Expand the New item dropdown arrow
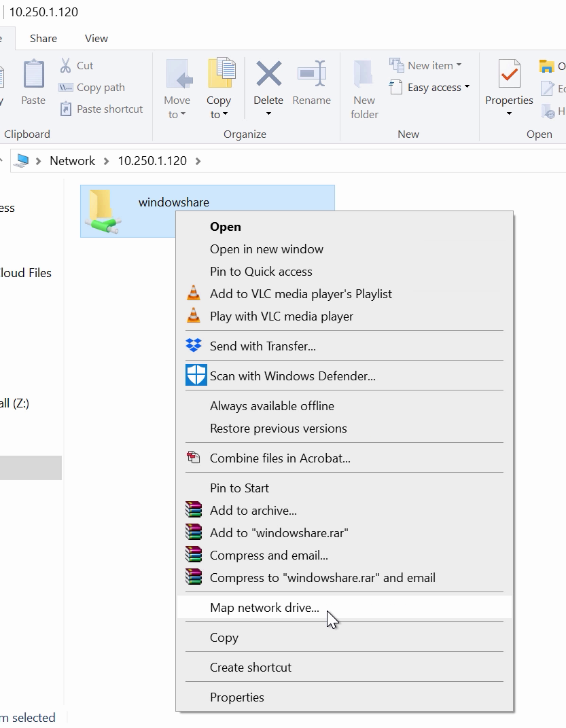Screen dimensions: 566x728 tap(459, 65)
